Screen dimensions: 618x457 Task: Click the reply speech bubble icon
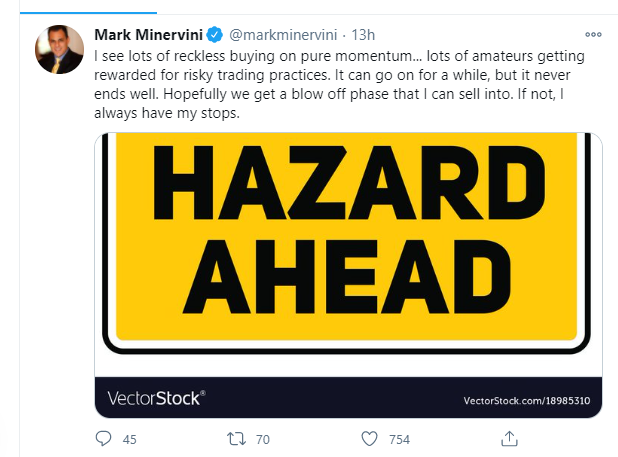coord(102,437)
